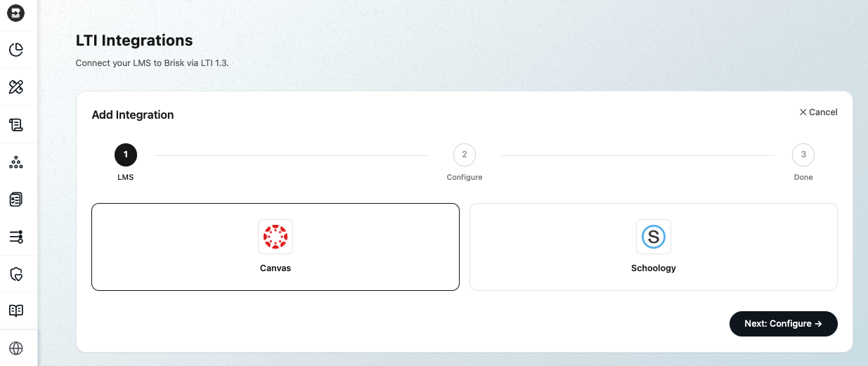Open the pie chart analytics icon in the sidebar
The image size is (868, 366).
point(15,50)
